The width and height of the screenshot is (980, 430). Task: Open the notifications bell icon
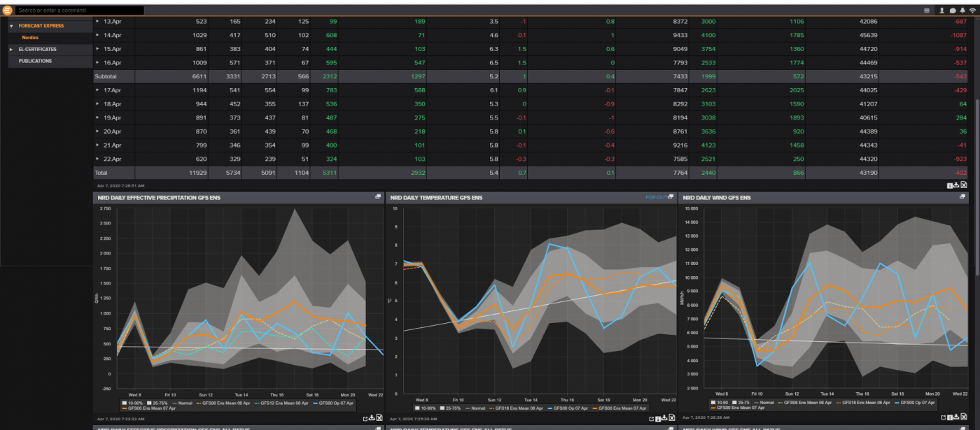(963, 10)
